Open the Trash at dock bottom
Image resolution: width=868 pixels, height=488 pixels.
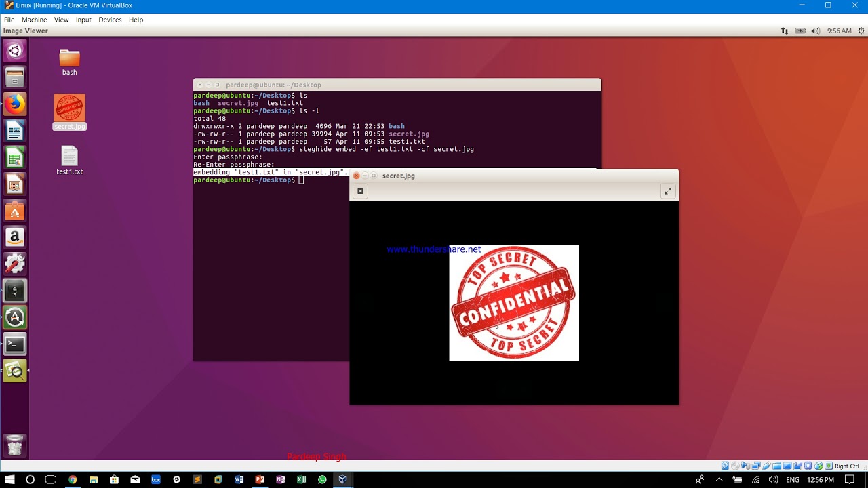click(15, 445)
